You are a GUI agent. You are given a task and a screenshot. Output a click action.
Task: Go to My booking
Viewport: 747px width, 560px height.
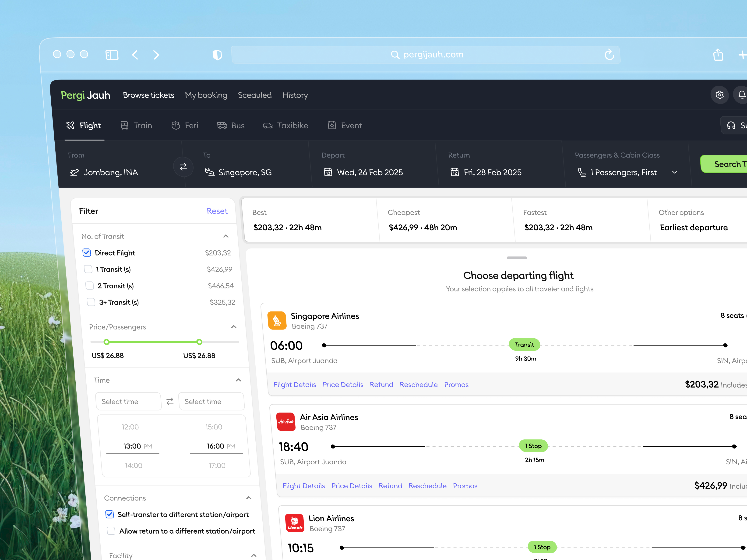206,95
